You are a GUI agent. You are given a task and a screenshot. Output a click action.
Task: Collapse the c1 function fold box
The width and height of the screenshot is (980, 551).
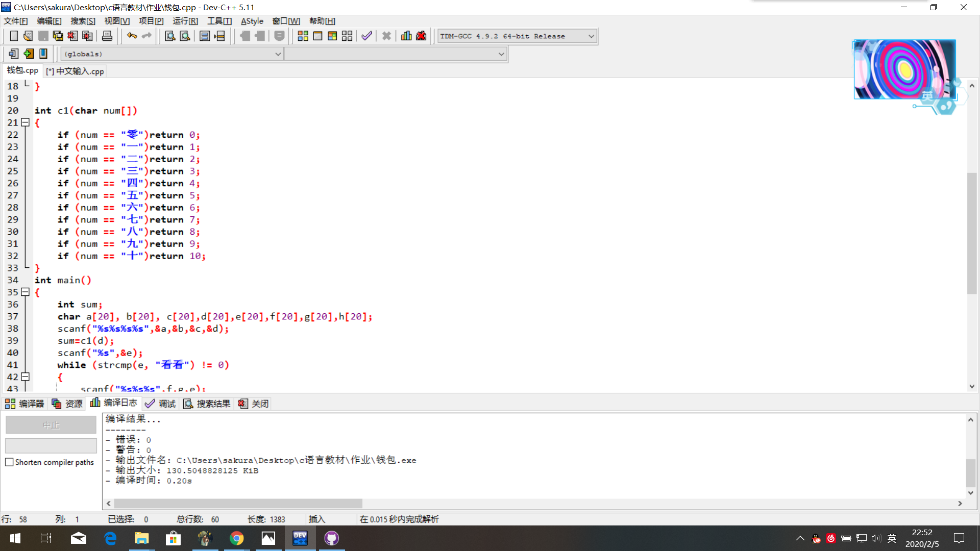pyautogui.click(x=25, y=122)
